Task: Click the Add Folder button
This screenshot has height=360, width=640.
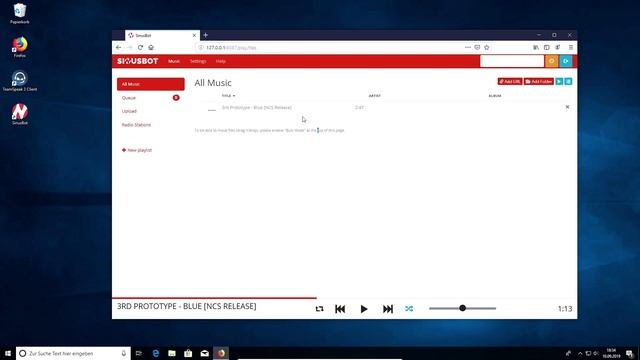Action: tap(539, 82)
